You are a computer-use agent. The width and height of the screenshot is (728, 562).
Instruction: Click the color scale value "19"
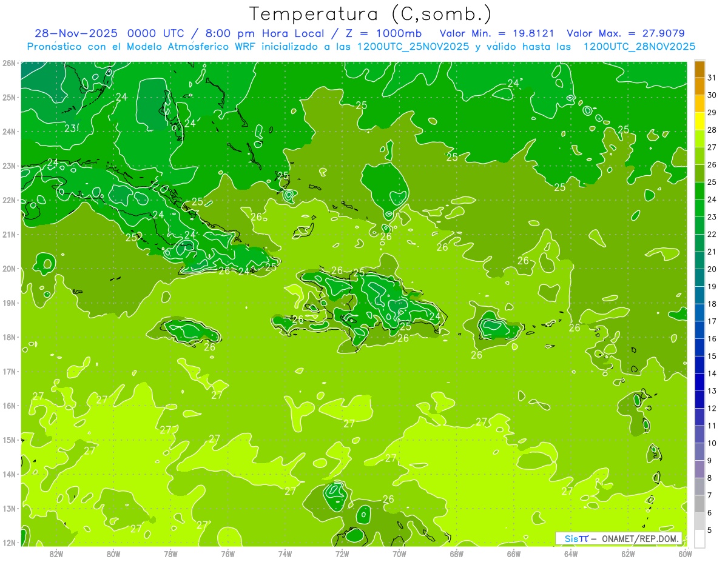(712, 287)
